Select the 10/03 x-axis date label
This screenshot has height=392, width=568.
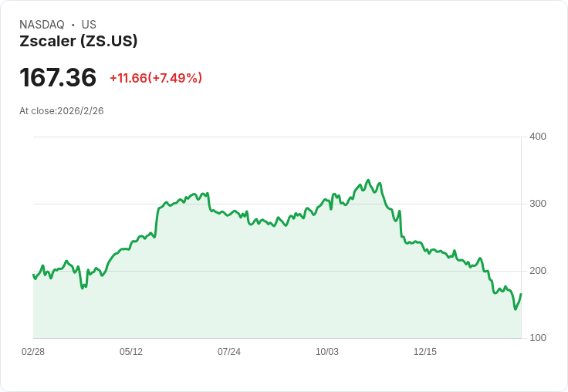[x=327, y=352]
